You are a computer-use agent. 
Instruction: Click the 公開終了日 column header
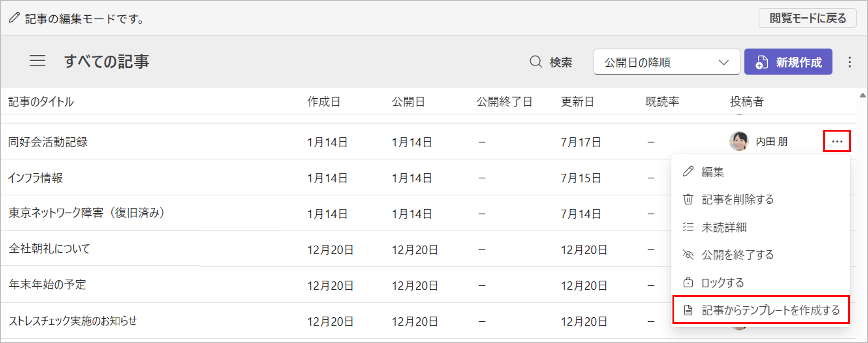pos(504,102)
